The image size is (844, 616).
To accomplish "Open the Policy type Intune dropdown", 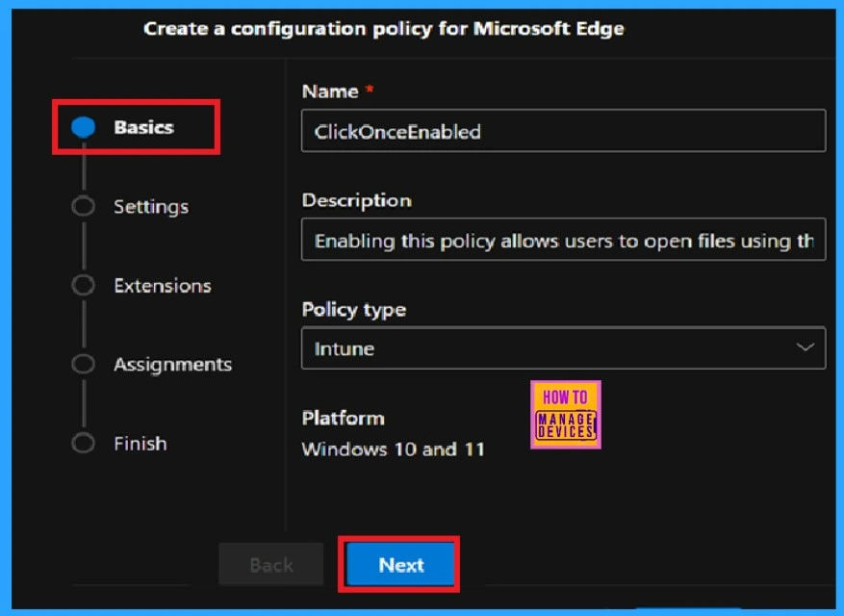I will [564, 347].
